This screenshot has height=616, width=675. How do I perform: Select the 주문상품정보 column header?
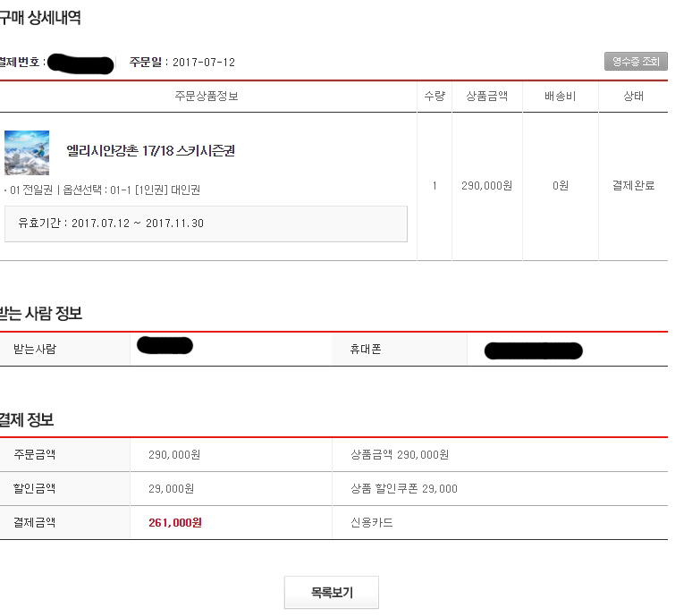click(x=207, y=96)
